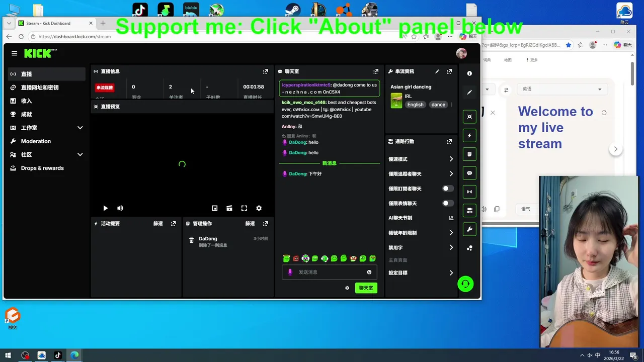Pop out the 聊天室 chat panel
This screenshot has height=362, width=644.
[x=376, y=71]
